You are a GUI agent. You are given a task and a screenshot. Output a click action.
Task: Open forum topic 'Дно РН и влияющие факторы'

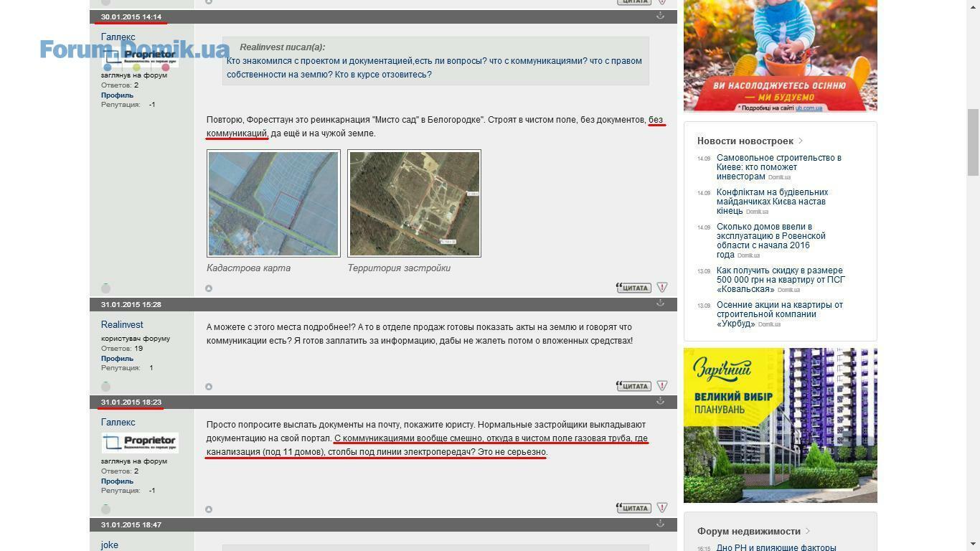(x=776, y=547)
